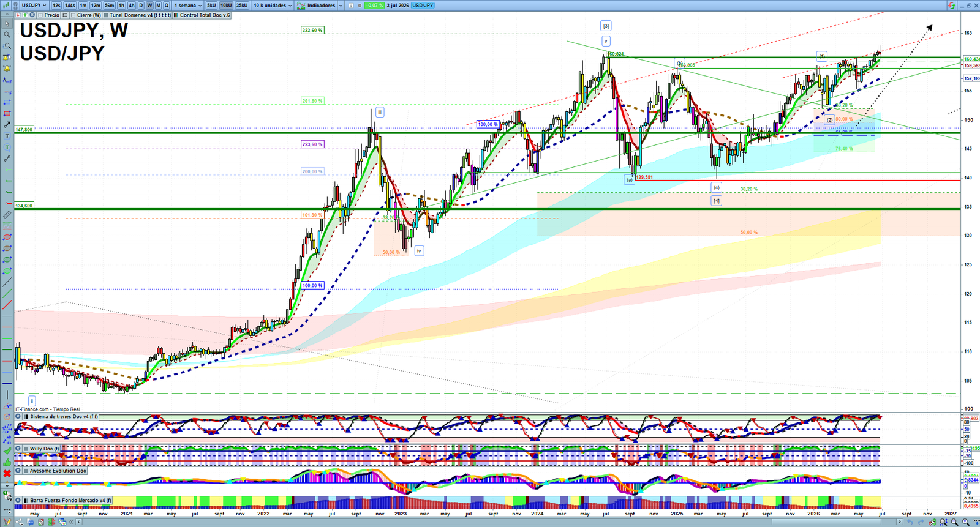980x527 pixels.
Task: Open Sistema de trenes Doc v4 label
Action: tap(64, 416)
